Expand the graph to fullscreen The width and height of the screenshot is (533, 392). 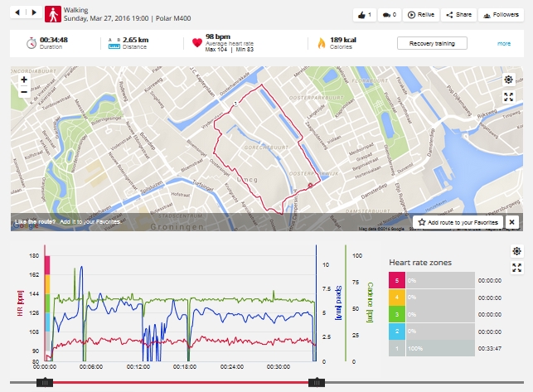pos(516,268)
